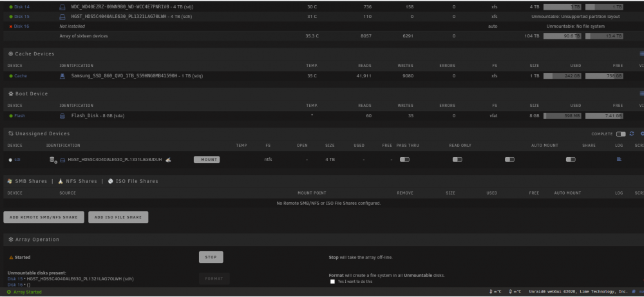This screenshot has width=644, height=297.
Task: Click the Windows icon beside SMB Shares
Action: tap(10, 181)
